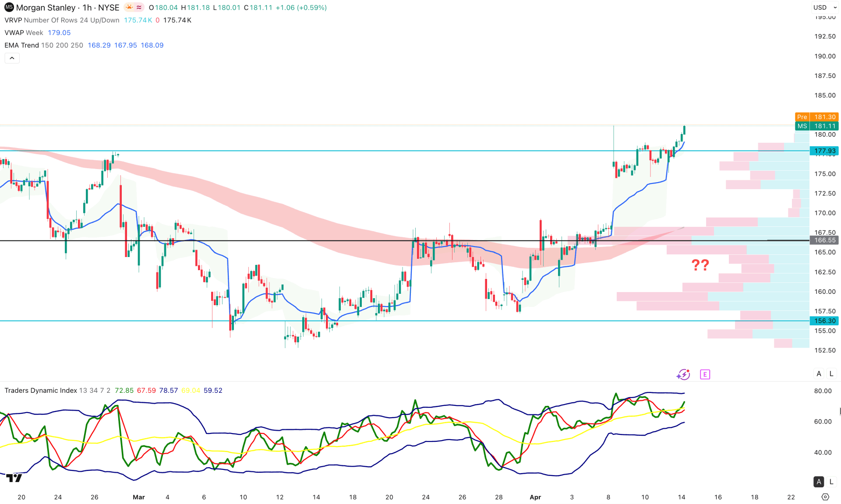The height and width of the screenshot is (504, 841).
Task: Toggle the A auto button under the TDI pane
Action: click(818, 482)
